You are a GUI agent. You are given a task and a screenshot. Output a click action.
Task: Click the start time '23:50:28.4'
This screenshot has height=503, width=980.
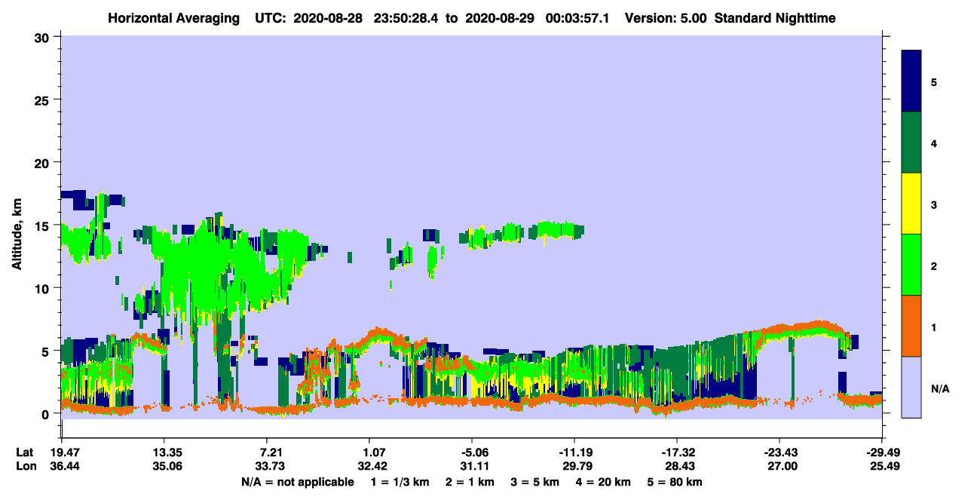click(406, 18)
